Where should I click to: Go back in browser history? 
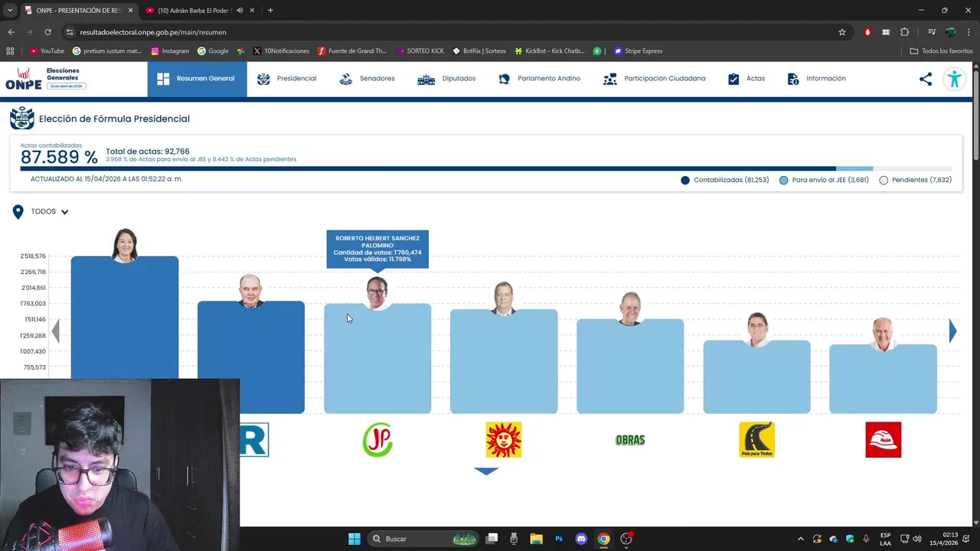pyautogui.click(x=11, y=32)
